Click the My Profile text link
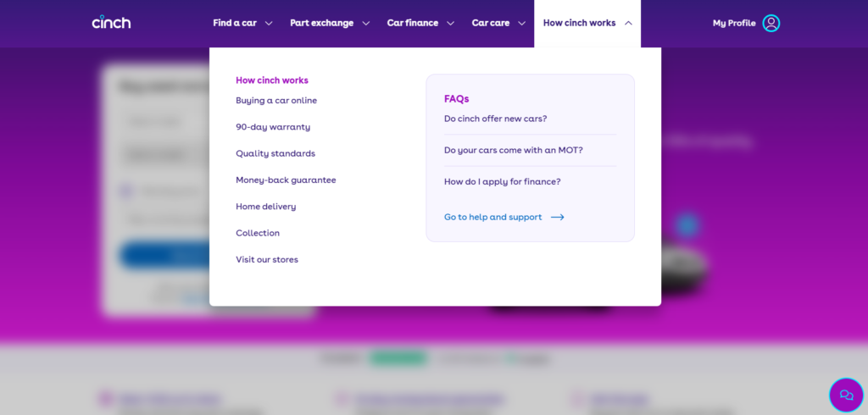 (734, 23)
